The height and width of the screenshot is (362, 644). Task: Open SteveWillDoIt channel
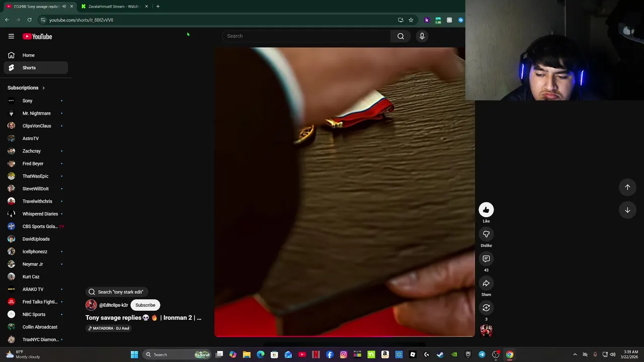pos(36,189)
